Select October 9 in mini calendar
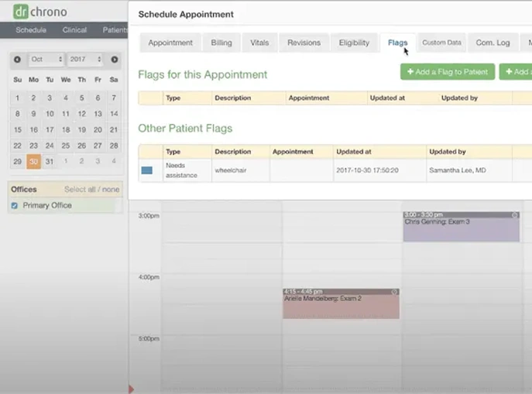Viewport: 532px width, 394px height. (33, 114)
